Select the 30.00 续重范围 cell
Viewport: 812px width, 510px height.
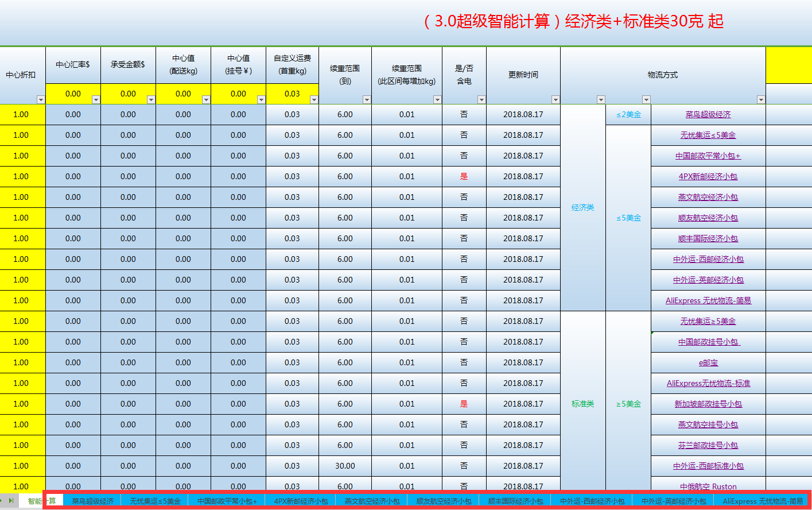coord(345,466)
